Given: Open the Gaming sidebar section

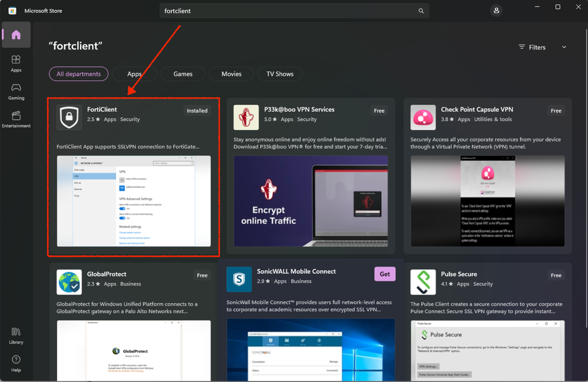Looking at the screenshot, I should pos(16,91).
